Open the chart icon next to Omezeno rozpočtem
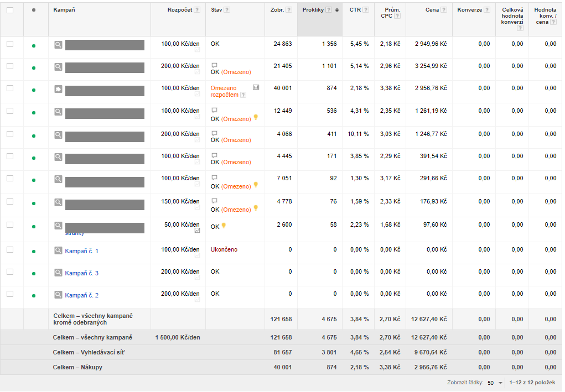Screen dimensions: 565x392 point(256,87)
